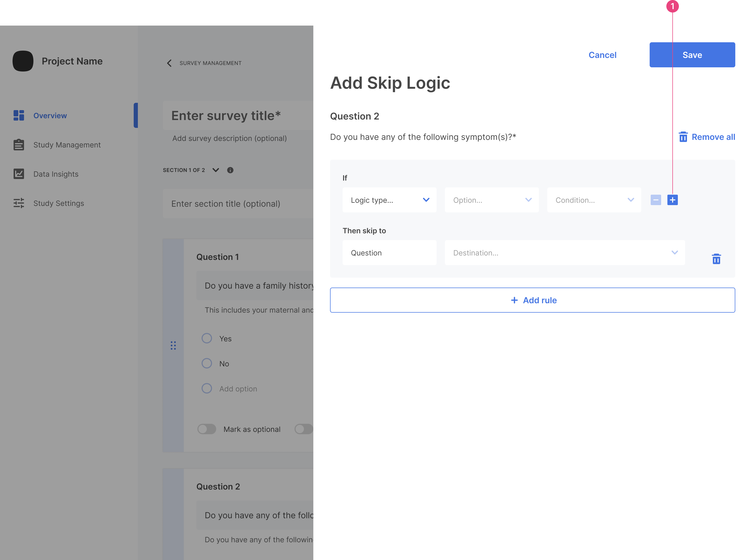Image resolution: width=752 pixels, height=560 pixels.
Task: Open the Destination dropdown
Action: [x=565, y=253]
